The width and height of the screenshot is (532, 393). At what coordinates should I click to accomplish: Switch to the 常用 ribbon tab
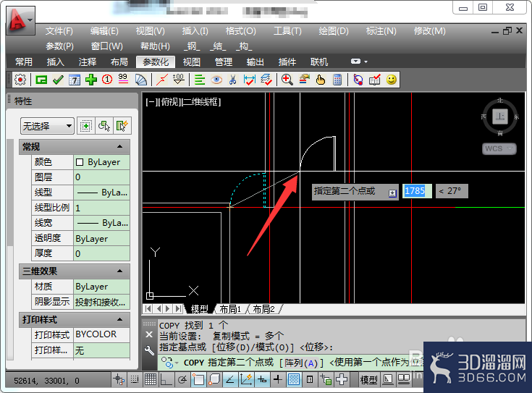click(24, 62)
